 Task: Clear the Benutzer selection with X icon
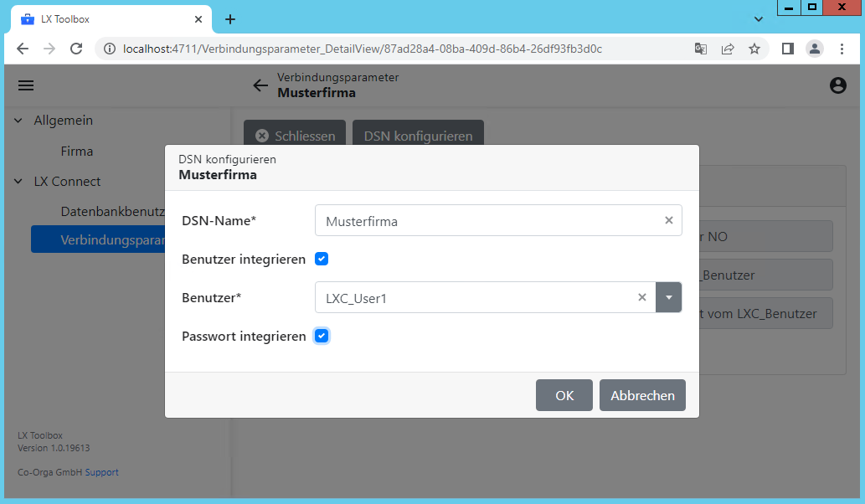[641, 297]
